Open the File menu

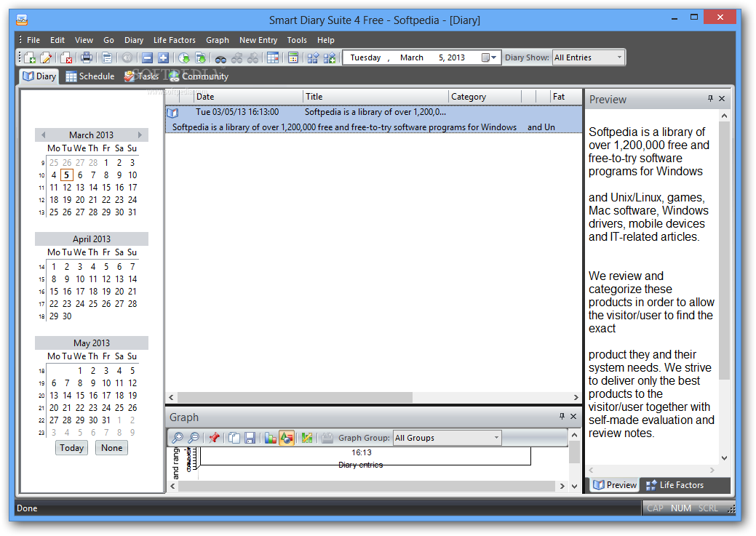33,40
